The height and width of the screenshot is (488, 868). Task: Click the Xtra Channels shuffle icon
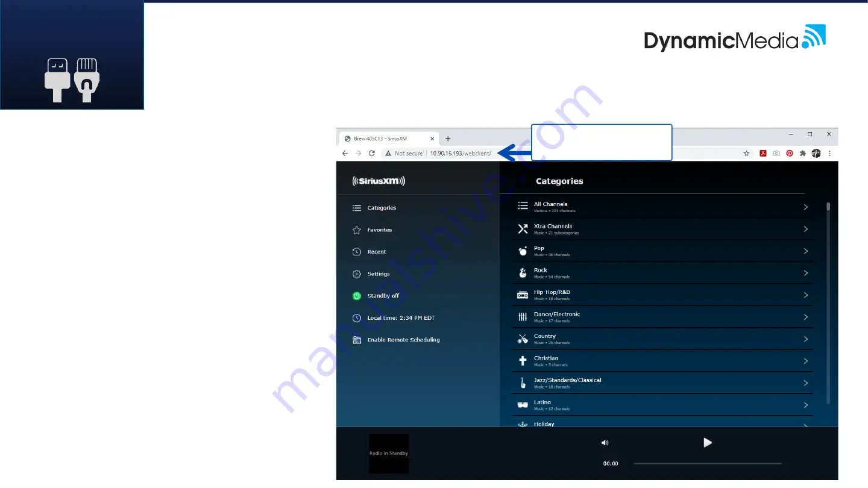click(523, 229)
